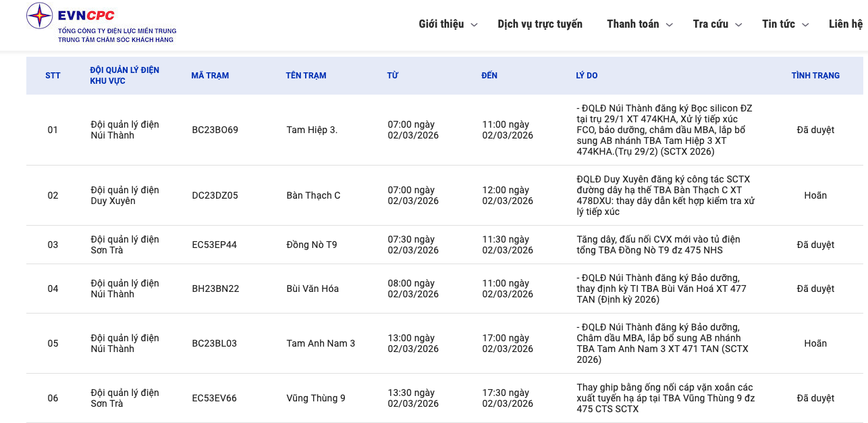Click Đã duyệt status for Vũng Thùng 9
The image size is (868, 423).
(x=815, y=398)
